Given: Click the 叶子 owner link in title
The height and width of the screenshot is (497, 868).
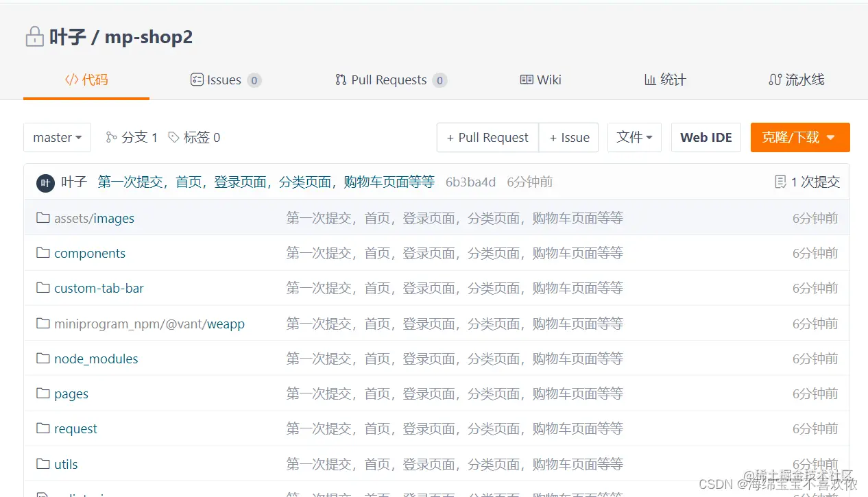Looking at the screenshot, I should (x=67, y=37).
